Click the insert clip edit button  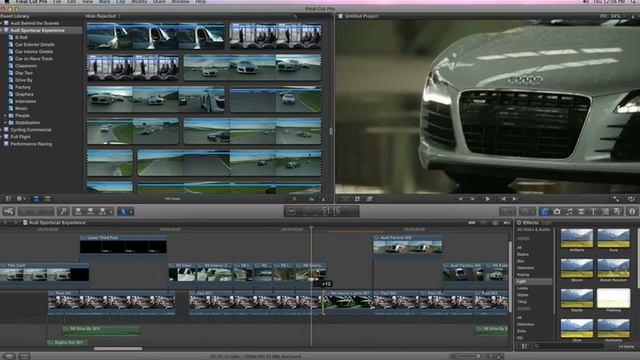point(90,211)
